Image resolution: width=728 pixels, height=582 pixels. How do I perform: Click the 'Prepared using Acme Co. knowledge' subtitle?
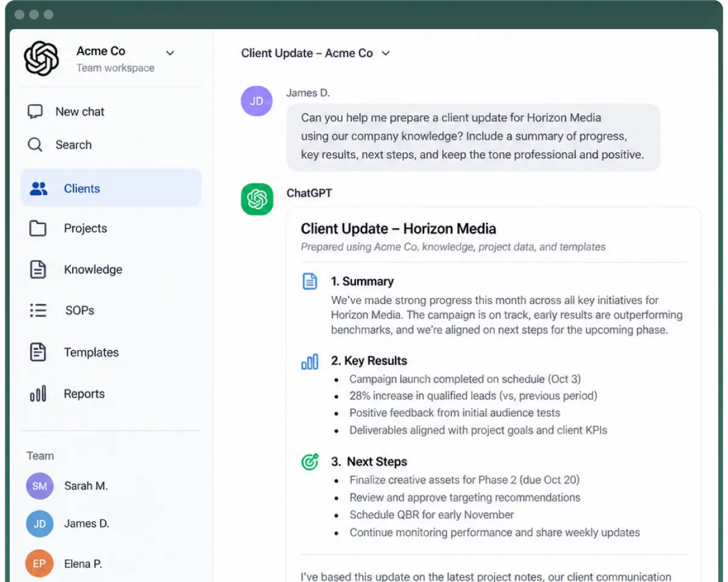click(453, 247)
